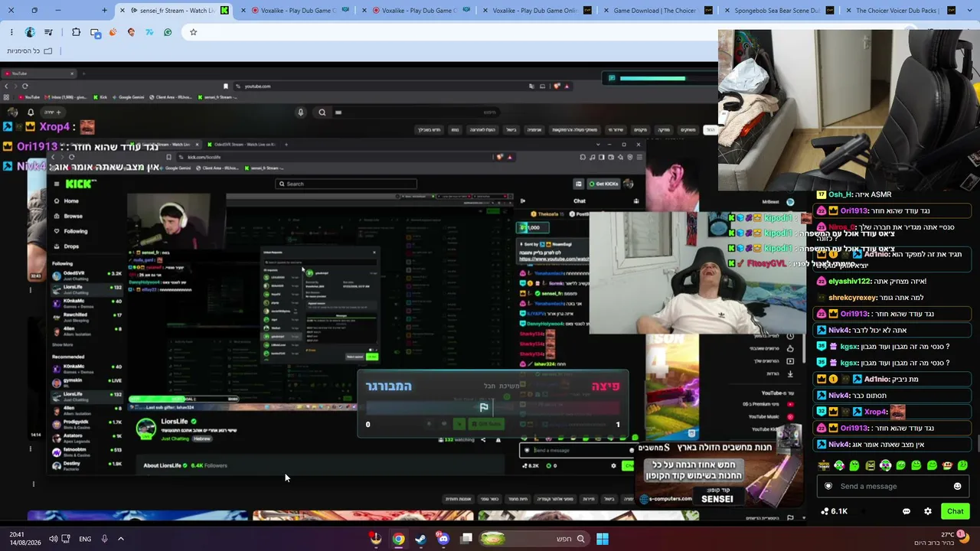The width and height of the screenshot is (980, 551).
Task: Open shrekcyrexey username in chat
Action: [x=853, y=297]
